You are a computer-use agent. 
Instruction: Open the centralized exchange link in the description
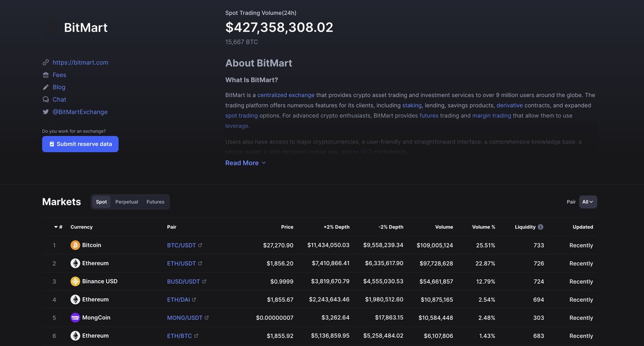coord(286,95)
